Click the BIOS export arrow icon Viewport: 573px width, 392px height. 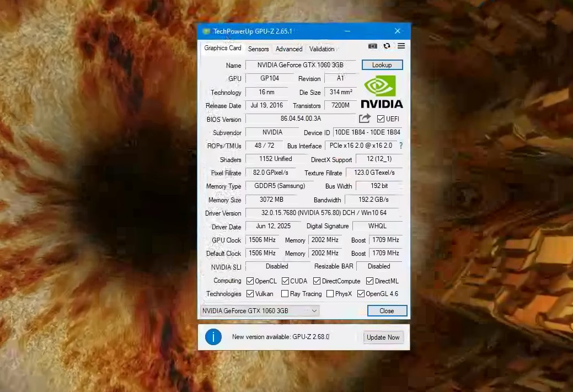click(365, 118)
